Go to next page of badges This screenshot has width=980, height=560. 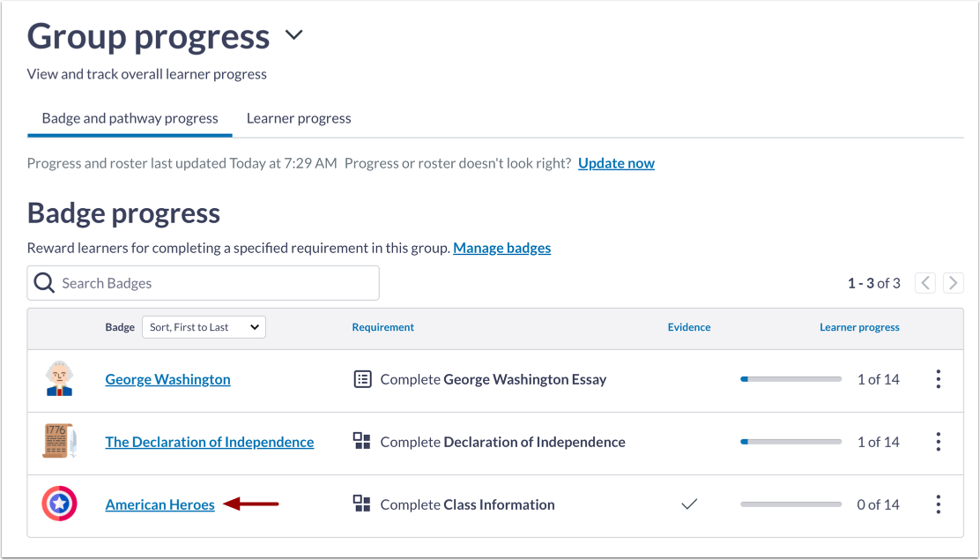point(953,283)
